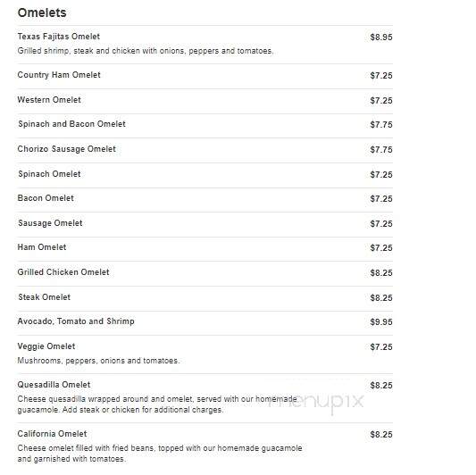
Task: Click the $9.95 Avocado Shrimp price
Action: point(381,322)
